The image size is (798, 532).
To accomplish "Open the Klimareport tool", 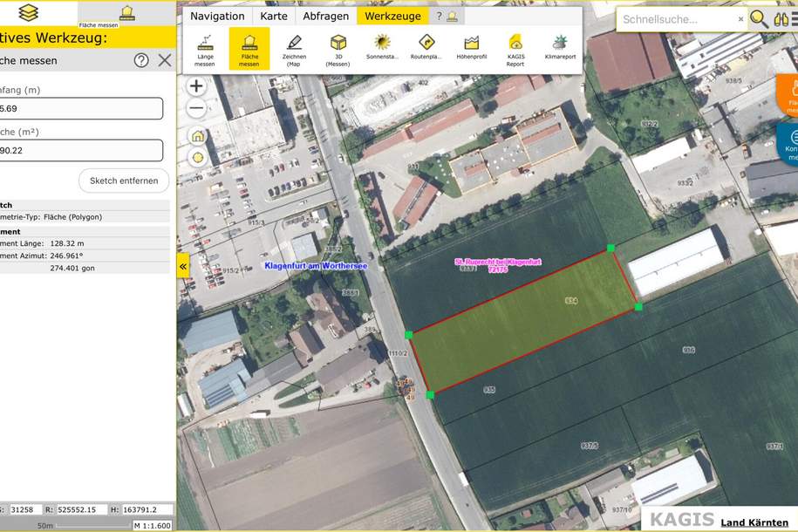I will (560, 50).
